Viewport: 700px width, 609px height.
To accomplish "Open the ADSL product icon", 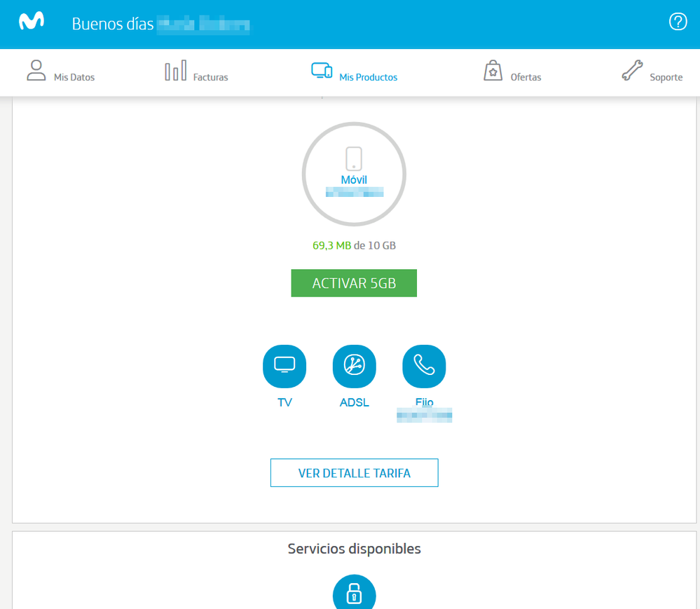I will [x=354, y=366].
